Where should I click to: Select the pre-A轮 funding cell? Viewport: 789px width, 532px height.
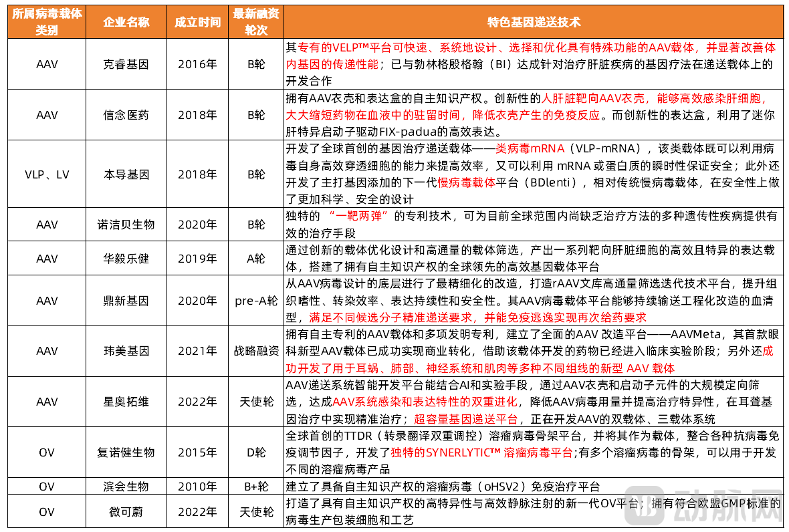tap(256, 301)
